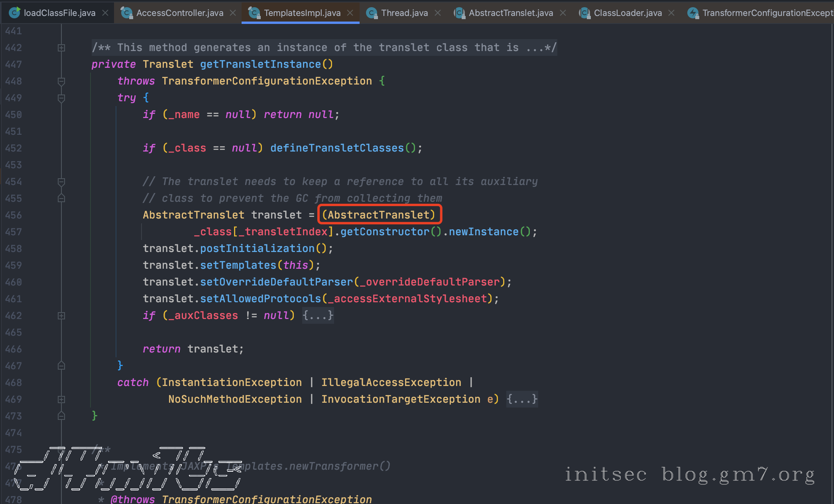Image resolution: width=834 pixels, height=504 pixels.
Task: Click the loadClassFile.java file type icon
Action: point(14,13)
